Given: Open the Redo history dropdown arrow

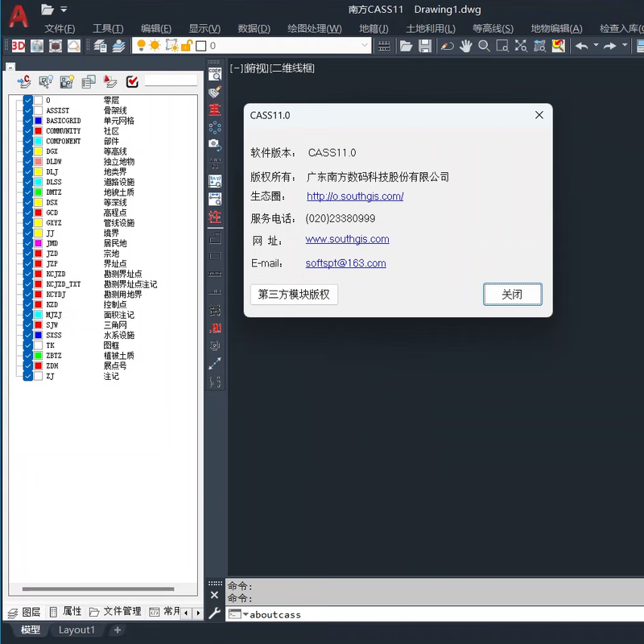Looking at the screenshot, I should (625, 46).
